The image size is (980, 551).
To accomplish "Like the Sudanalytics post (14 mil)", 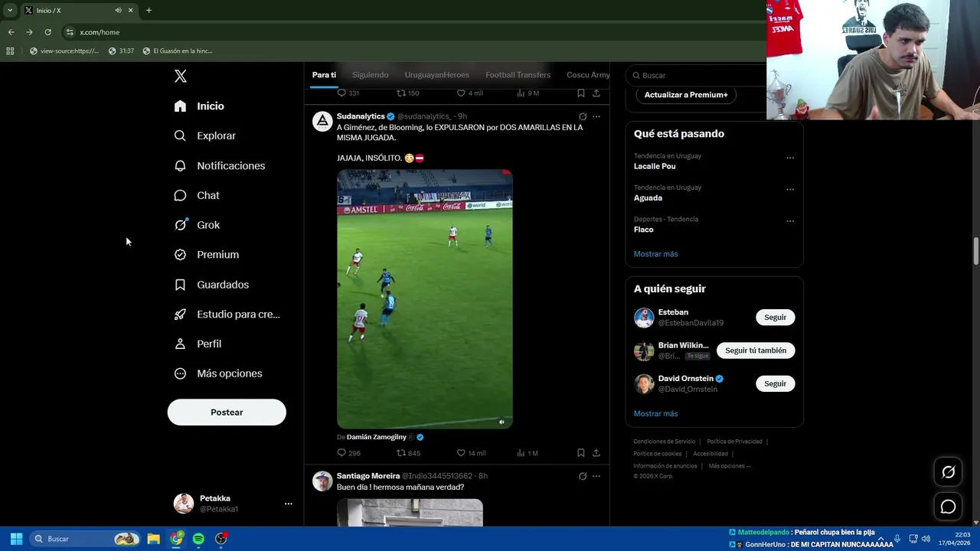I will [x=471, y=453].
